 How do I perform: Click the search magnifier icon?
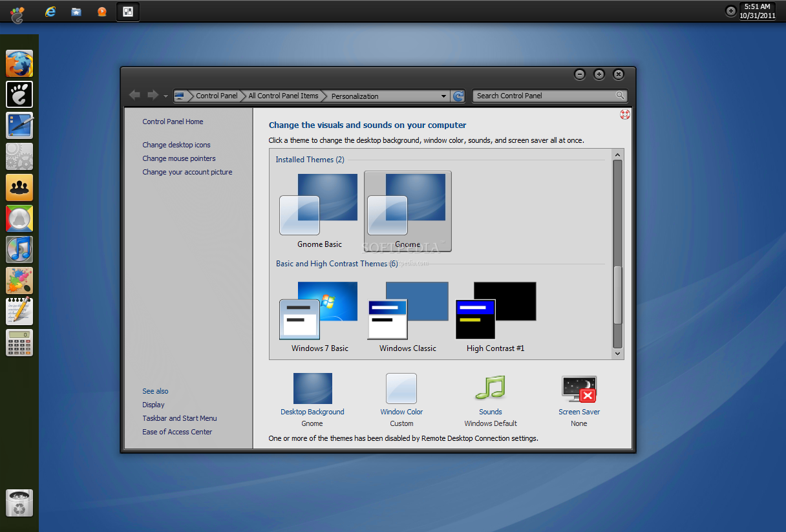coord(621,96)
